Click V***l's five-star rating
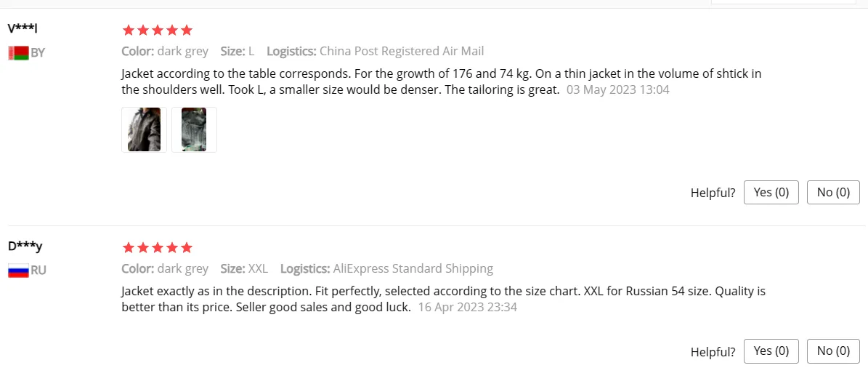 157,30
